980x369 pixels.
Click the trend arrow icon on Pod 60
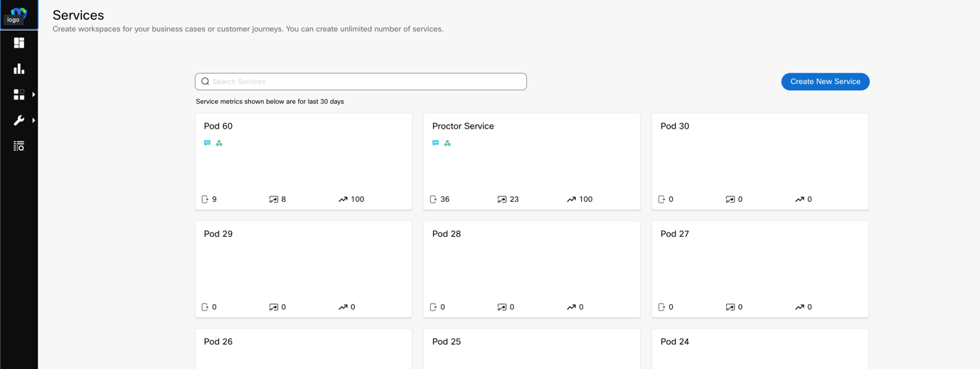(343, 200)
